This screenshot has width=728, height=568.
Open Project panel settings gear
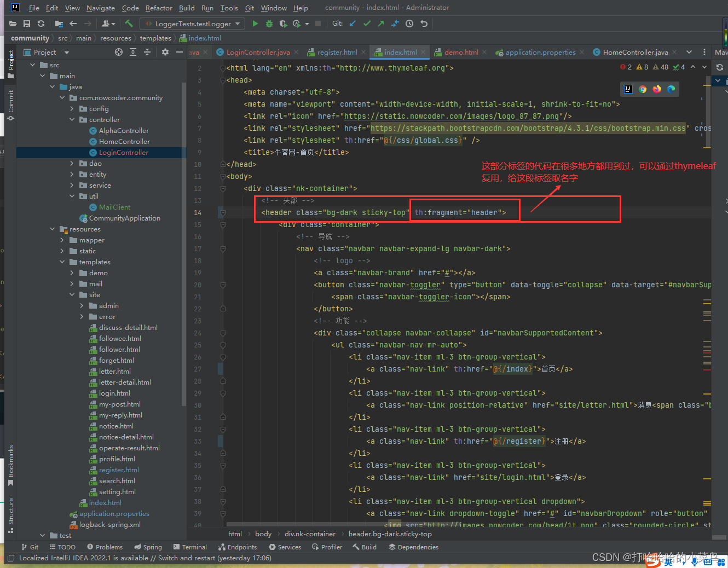(x=165, y=52)
